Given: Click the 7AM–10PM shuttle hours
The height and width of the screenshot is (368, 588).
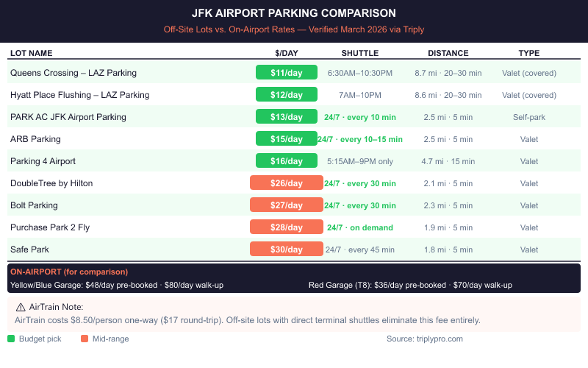Looking at the screenshot, I should (360, 95).
